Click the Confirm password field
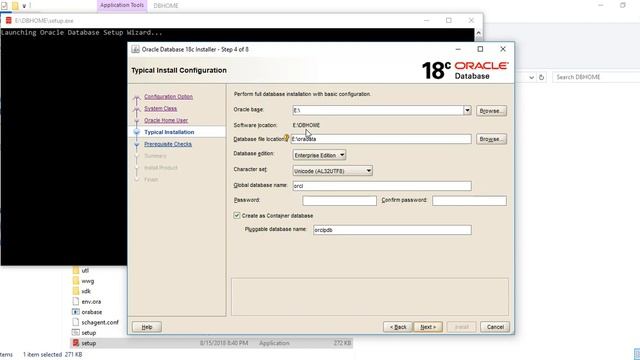The image size is (640, 360). click(x=469, y=200)
